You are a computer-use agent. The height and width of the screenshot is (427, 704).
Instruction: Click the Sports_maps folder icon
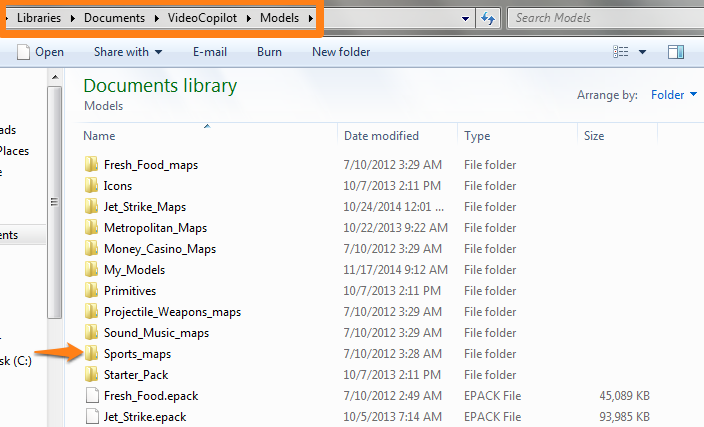(91, 354)
